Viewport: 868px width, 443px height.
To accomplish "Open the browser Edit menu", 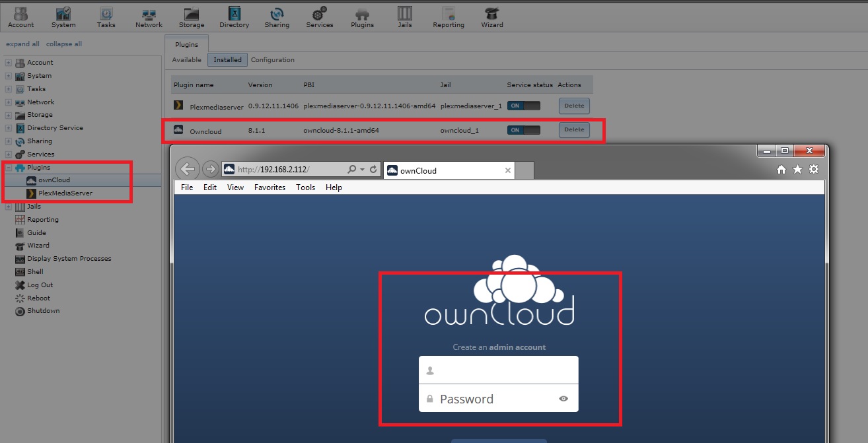I will pos(210,187).
